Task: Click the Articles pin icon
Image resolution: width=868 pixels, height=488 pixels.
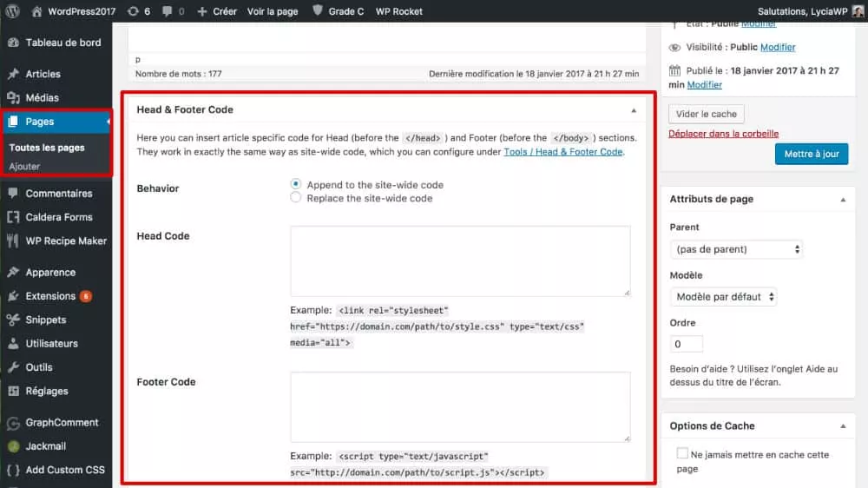Action: (x=13, y=74)
